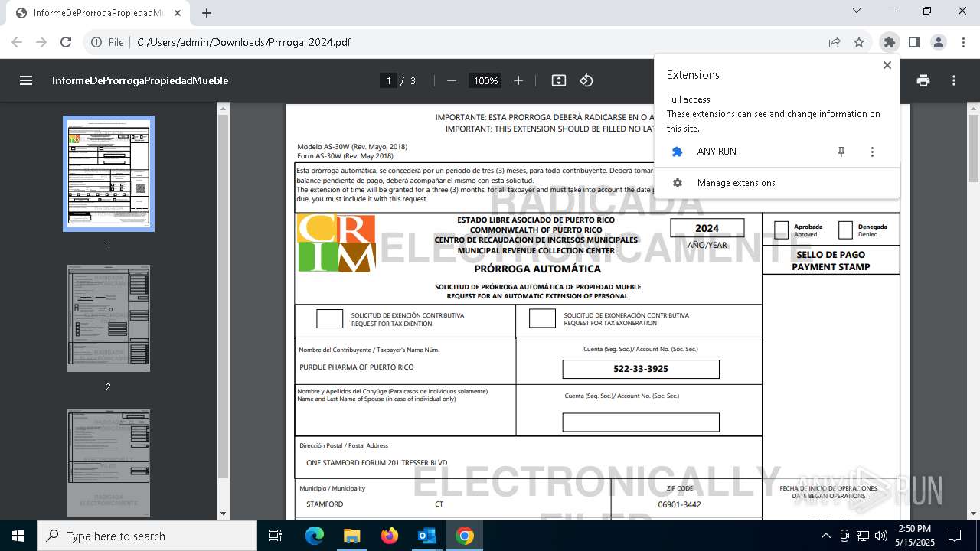Open the PDF viewer sidebar menu icon
Screen dimensions: 980x551
pos(26,80)
